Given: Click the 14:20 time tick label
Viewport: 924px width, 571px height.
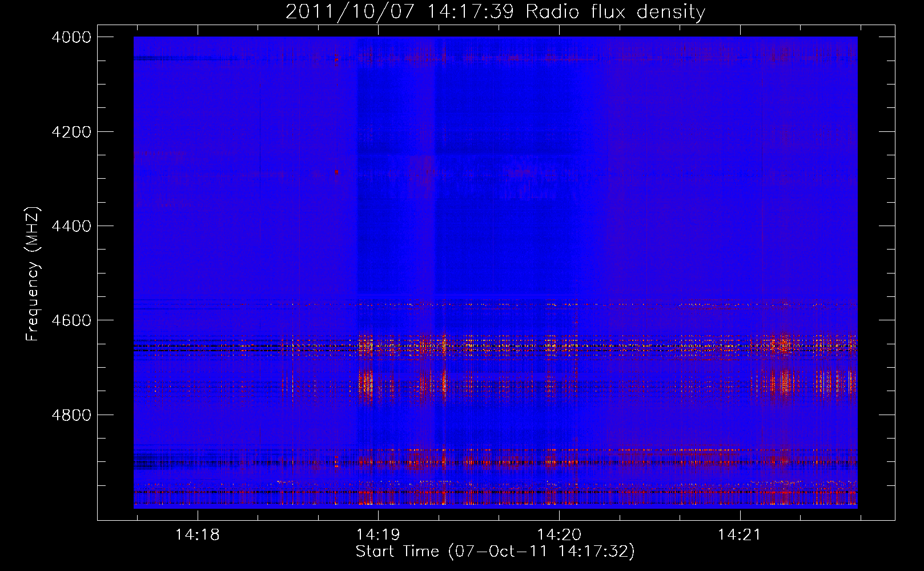Looking at the screenshot, I should [559, 535].
